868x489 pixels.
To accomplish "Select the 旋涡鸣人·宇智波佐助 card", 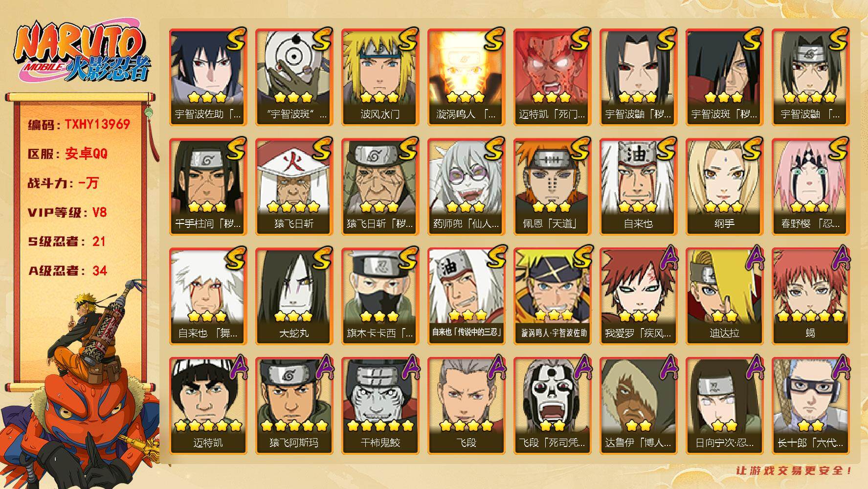I will (552, 296).
